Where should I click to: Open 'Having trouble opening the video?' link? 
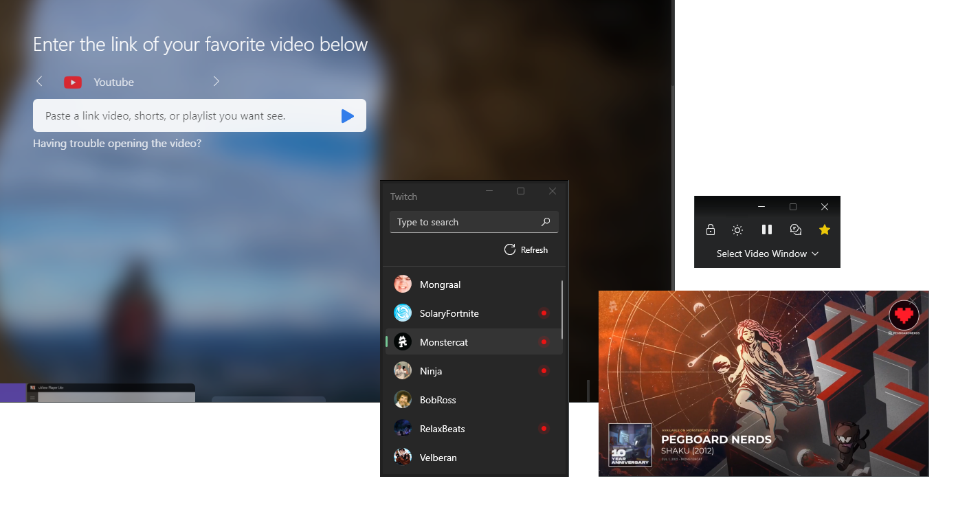point(117,144)
